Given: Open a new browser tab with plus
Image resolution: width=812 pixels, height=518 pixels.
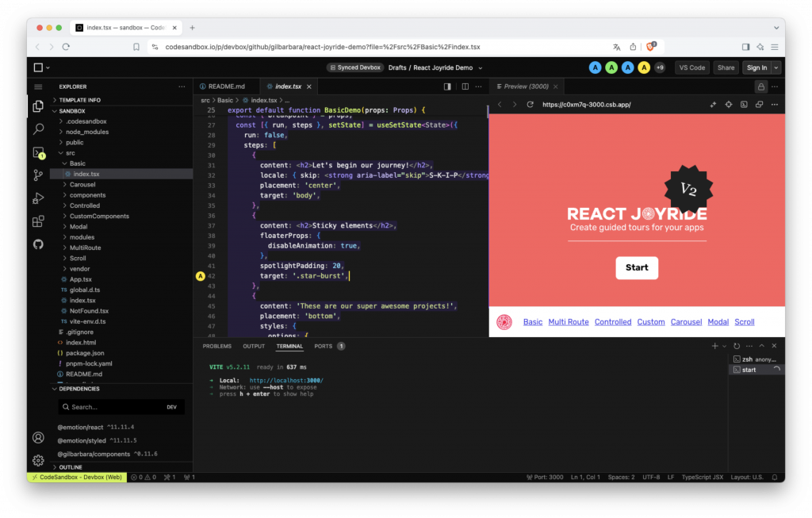Looking at the screenshot, I should [x=192, y=28].
